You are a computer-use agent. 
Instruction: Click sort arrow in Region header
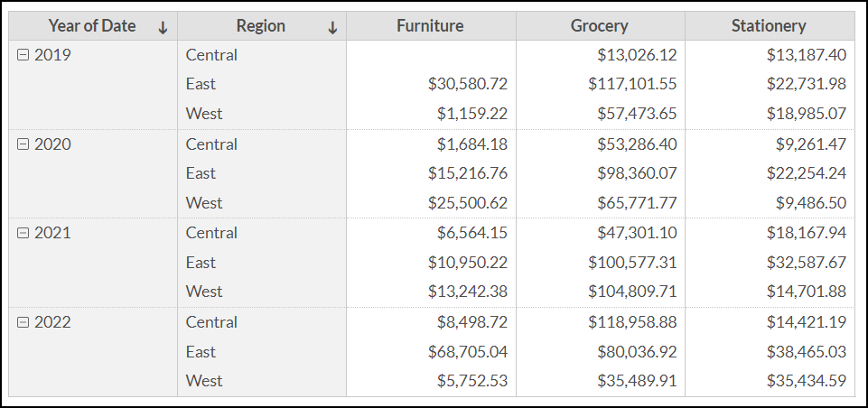coord(332,27)
